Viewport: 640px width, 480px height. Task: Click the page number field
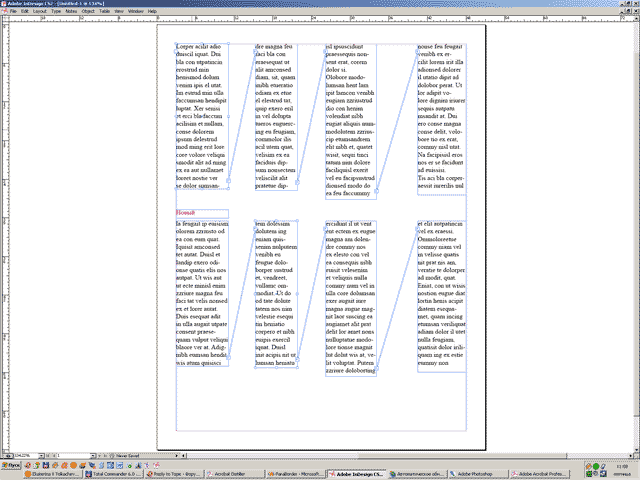click(x=73, y=456)
